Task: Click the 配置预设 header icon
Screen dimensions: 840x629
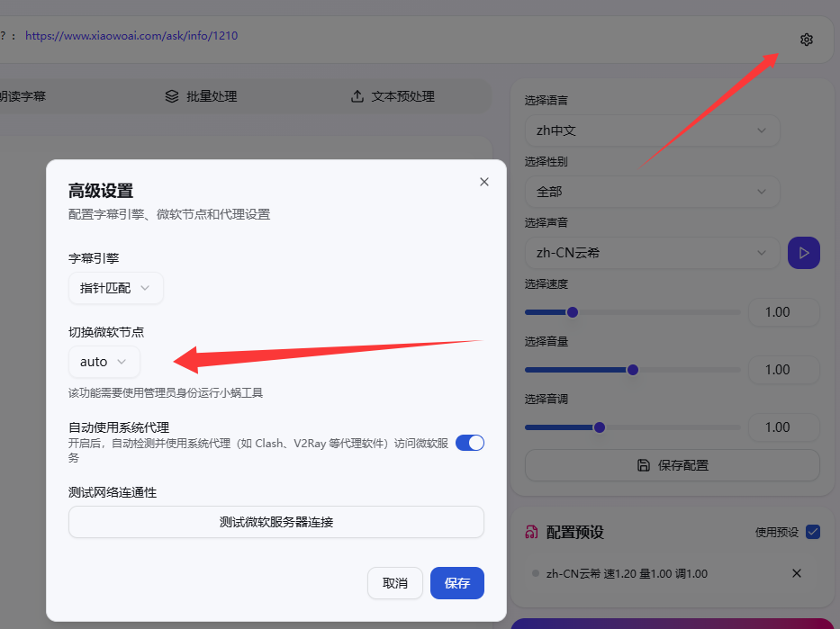Action: click(x=531, y=532)
